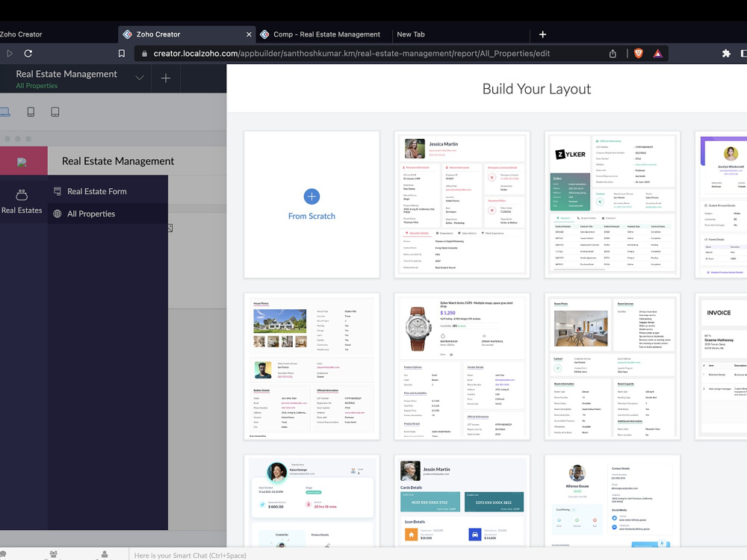
Task: Click the Real Estate Form icon
Action: [58, 191]
